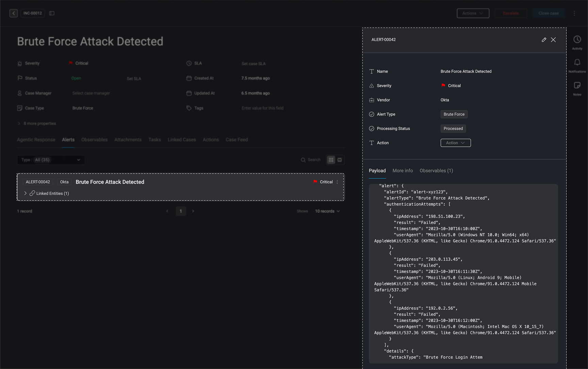Click page number 1 button
Viewport: 588px width, 369px height.
click(x=181, y=211)
